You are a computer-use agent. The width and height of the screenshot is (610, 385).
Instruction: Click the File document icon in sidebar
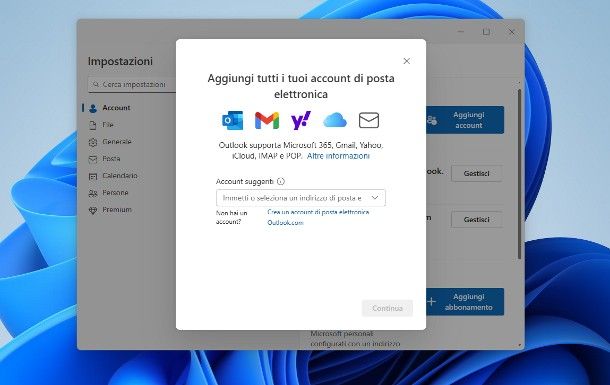click(93, 125)
